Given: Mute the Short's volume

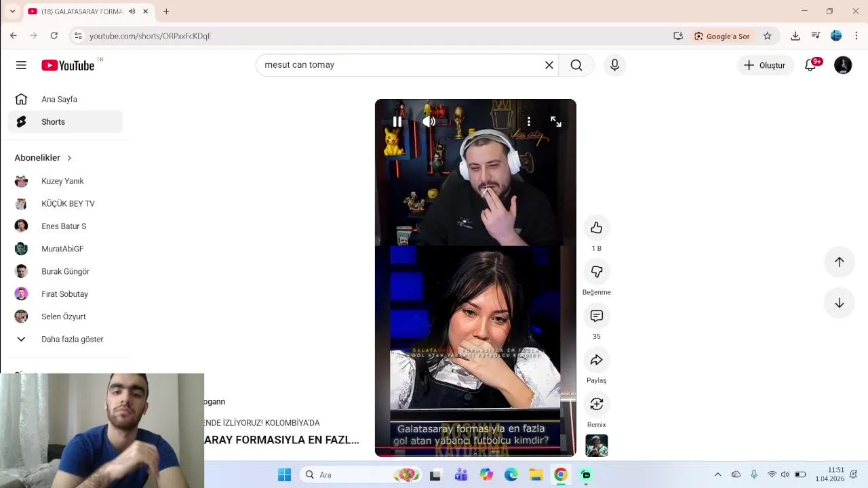Looking at the screenshot, I should [429, 122].
